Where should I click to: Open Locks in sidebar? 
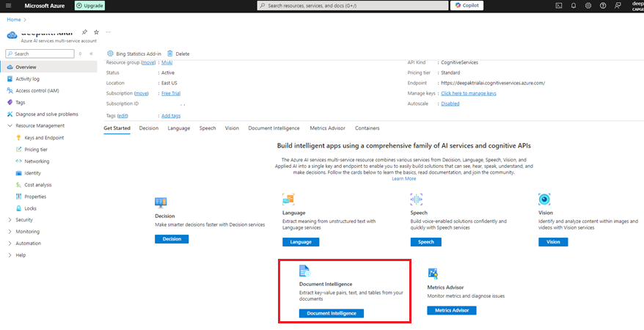(30, 208)
